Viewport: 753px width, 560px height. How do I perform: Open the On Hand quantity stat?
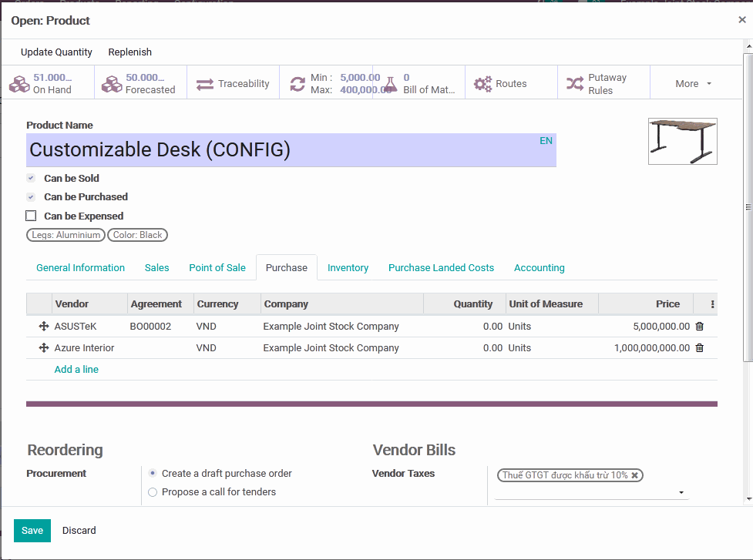click(48, 83)
